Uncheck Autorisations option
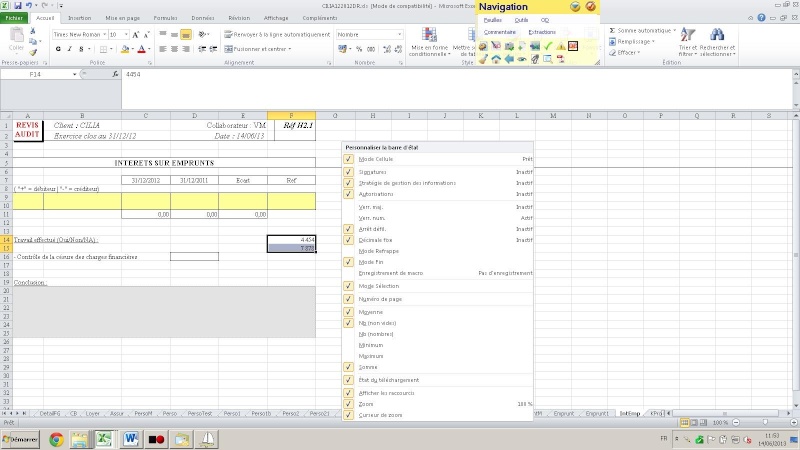Screen dimensions: 800x450 click(348, 194)
